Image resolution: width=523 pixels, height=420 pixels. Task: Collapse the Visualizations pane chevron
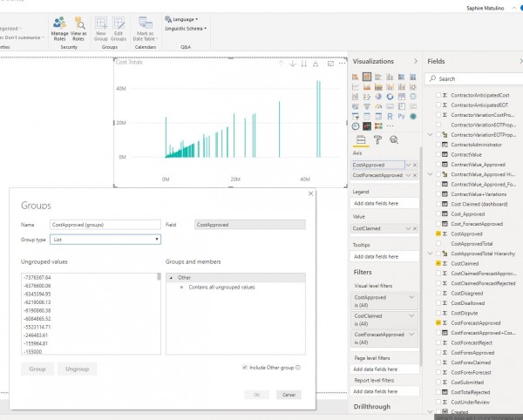click(415, 61)
